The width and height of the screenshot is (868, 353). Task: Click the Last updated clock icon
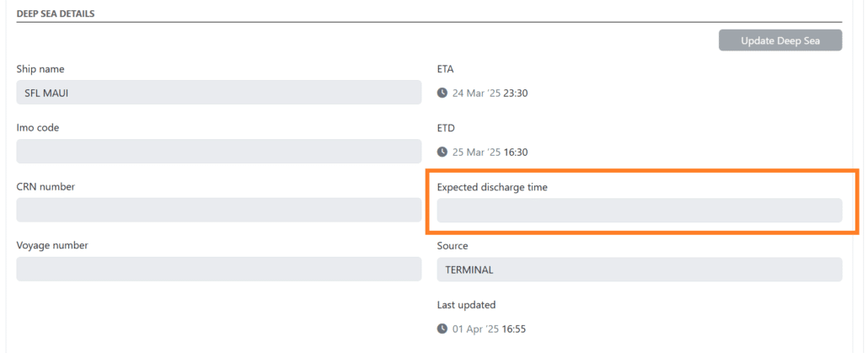(442, 329)
